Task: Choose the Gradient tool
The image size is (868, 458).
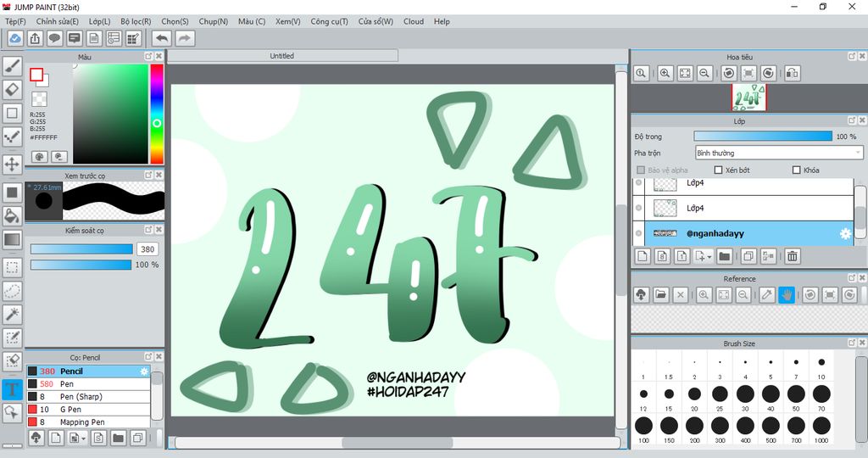Action: click(x=12, y=240)
